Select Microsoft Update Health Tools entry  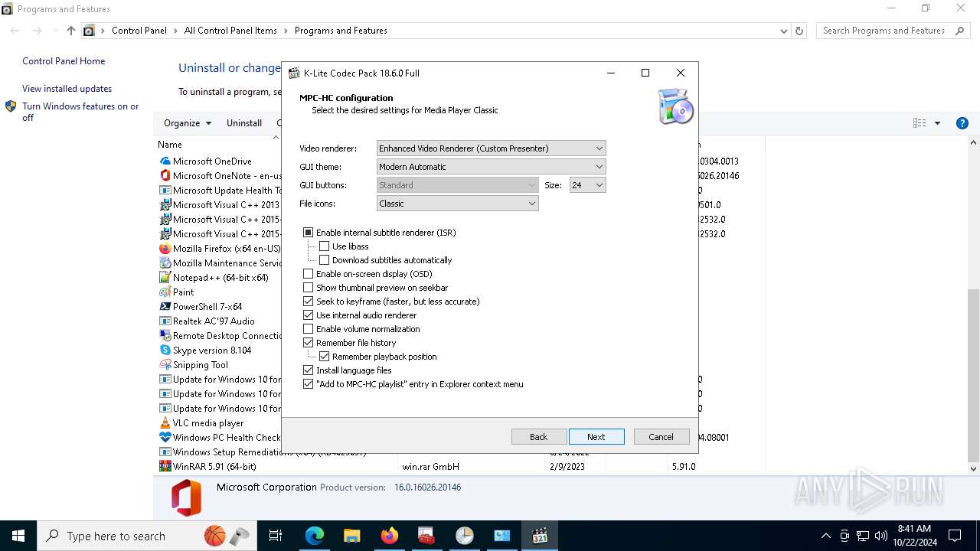(222, 191)
